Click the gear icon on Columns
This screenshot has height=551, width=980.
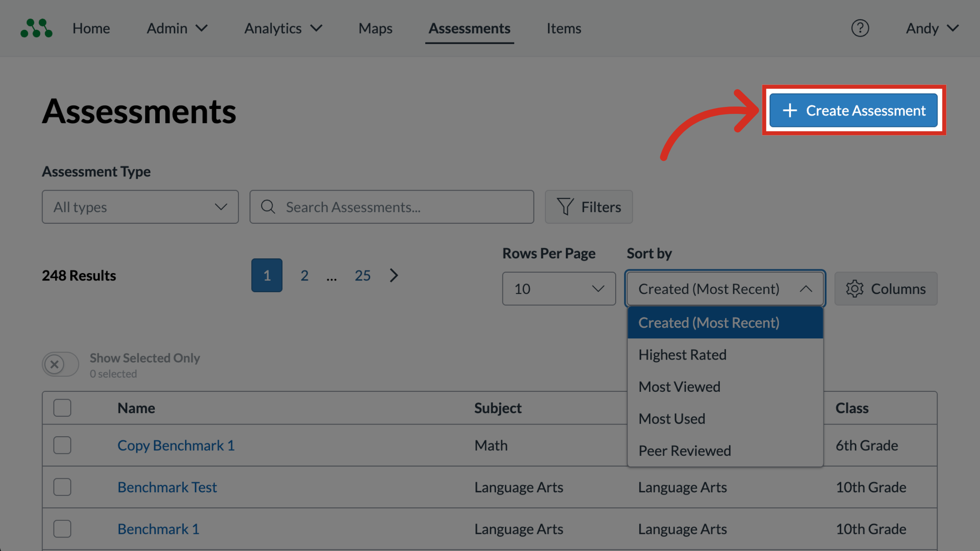[x=855, y=289]
